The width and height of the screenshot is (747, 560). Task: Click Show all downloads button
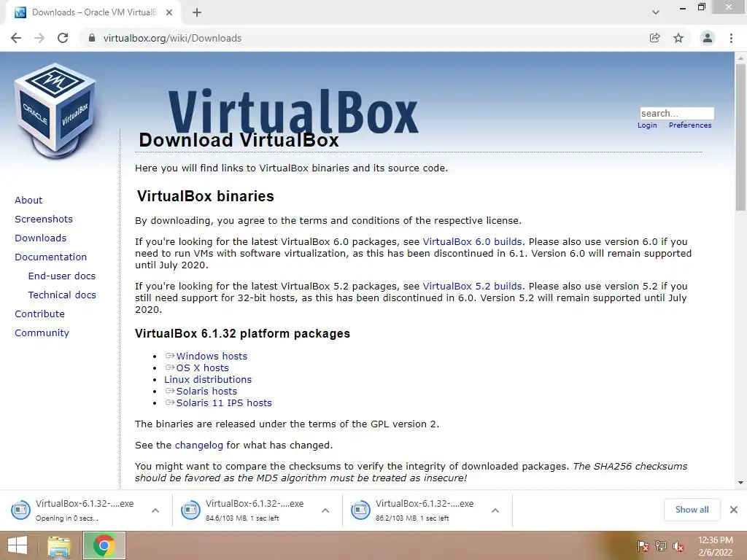[x=692, y=510]
